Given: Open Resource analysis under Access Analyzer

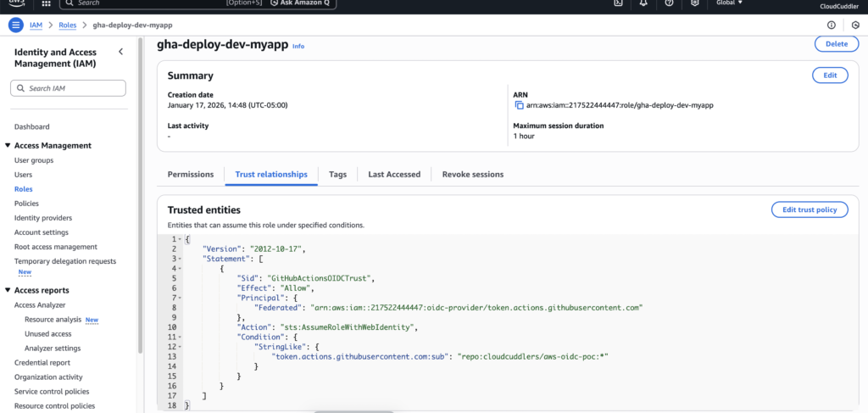Looking at the screenshot, I should pyautogui.click(x=53, y=320).
